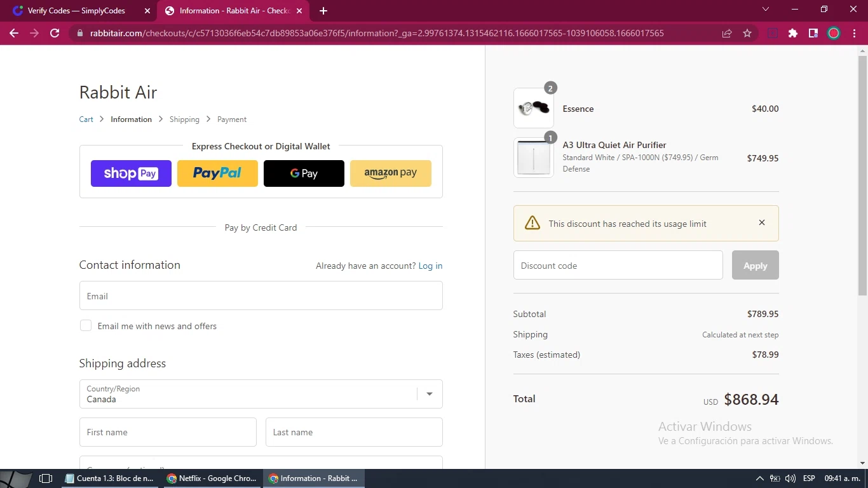
Task: Open the Chrome three-dot menu
Action: pos(854,33)
